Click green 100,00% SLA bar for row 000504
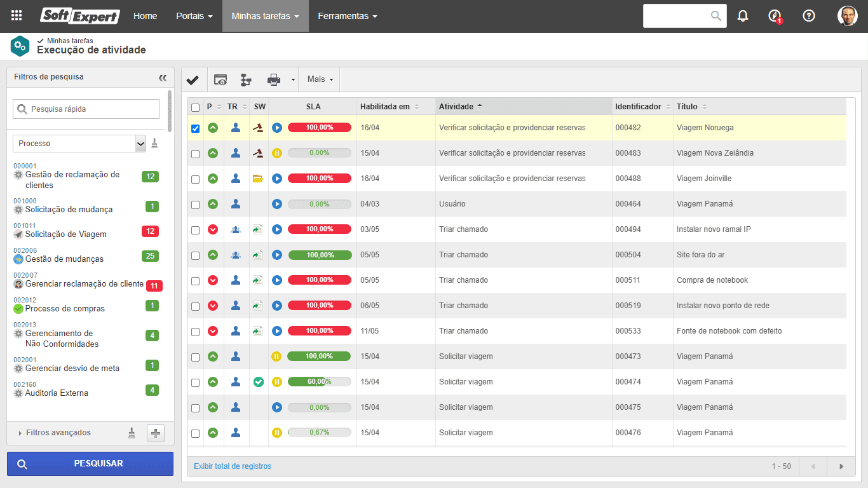 320,255
